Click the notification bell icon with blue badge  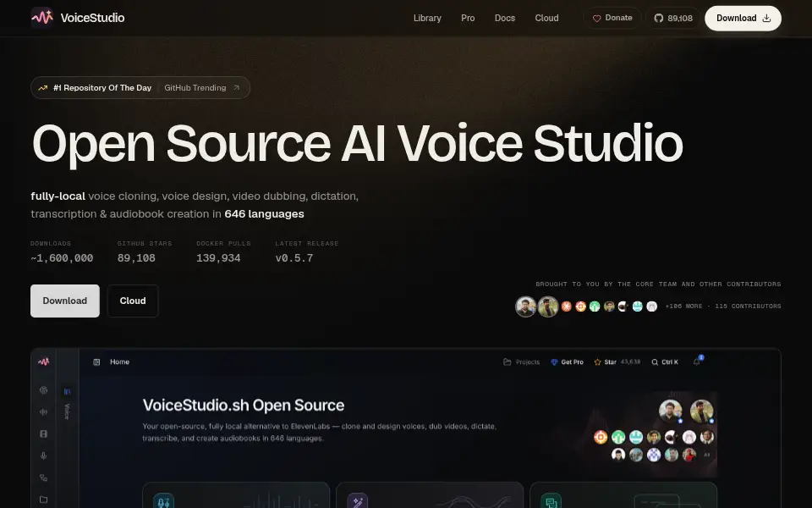coord(696,362)
